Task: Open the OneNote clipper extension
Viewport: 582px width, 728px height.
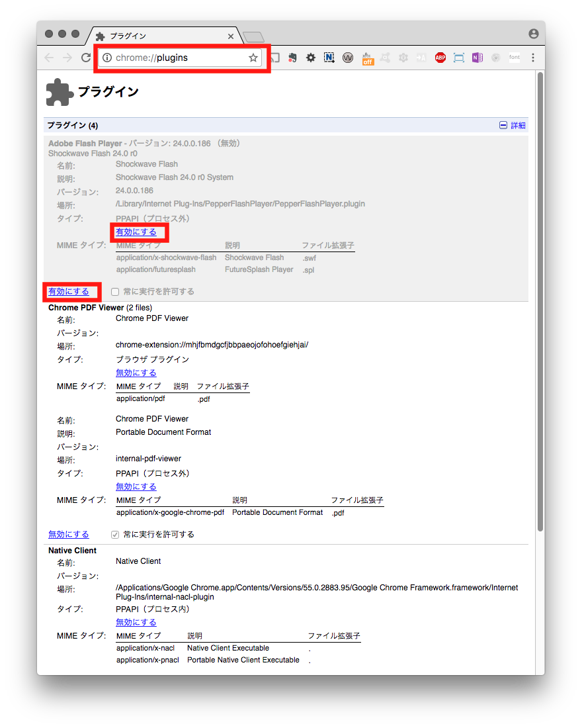Action: click(x=477, y=58)
